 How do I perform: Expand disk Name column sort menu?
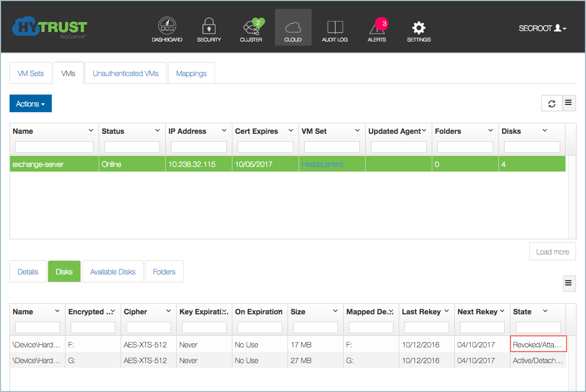(x=57, y=311)
